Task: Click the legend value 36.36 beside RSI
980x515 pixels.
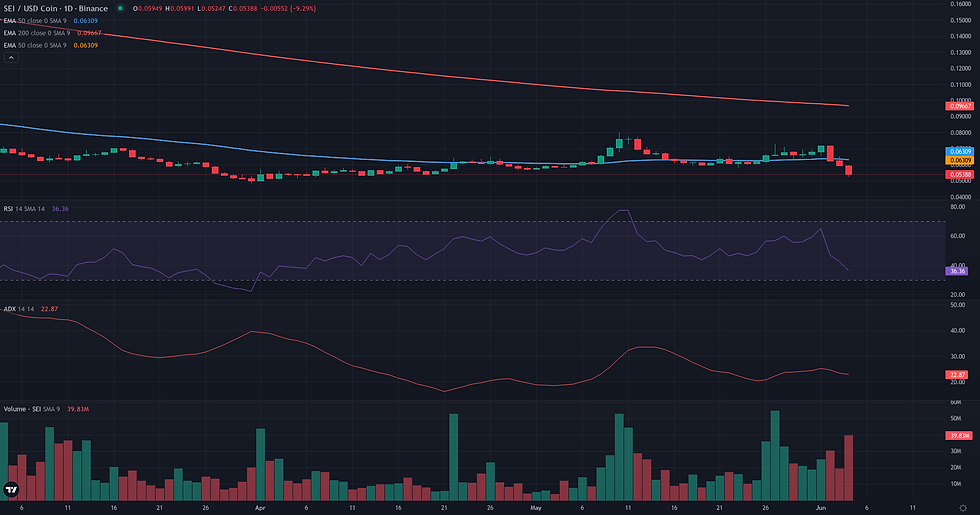Action: click(60, 209)
